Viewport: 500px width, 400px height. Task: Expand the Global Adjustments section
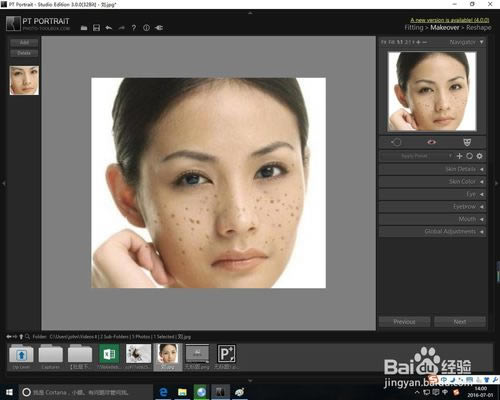click(x=432, y=232)
